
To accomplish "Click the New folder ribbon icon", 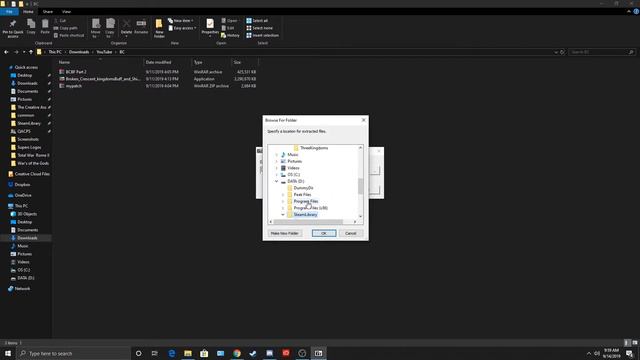I will coord(159,28).
